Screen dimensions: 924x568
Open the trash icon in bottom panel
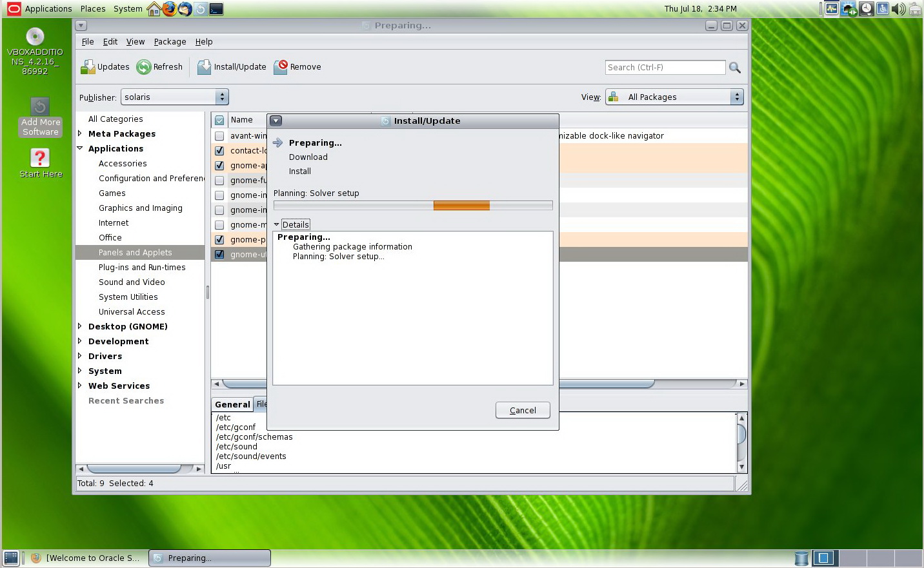pos(801,558)
